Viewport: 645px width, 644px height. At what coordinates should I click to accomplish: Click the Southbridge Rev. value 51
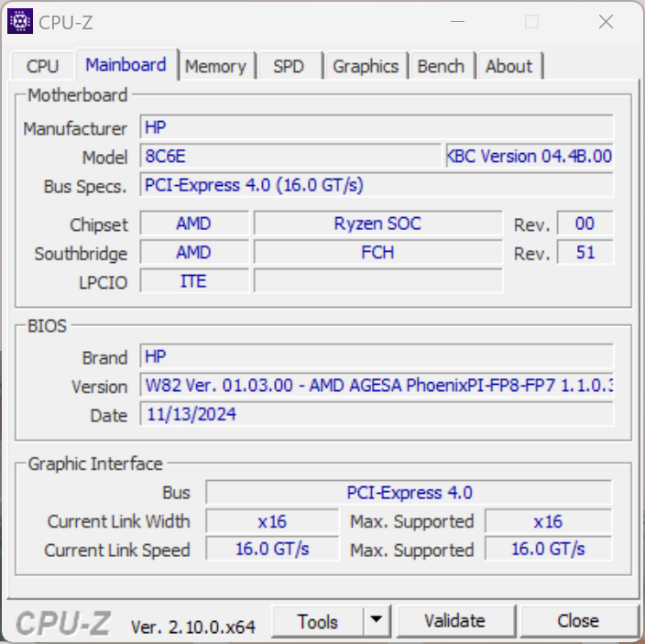click(x=585, y=252)
